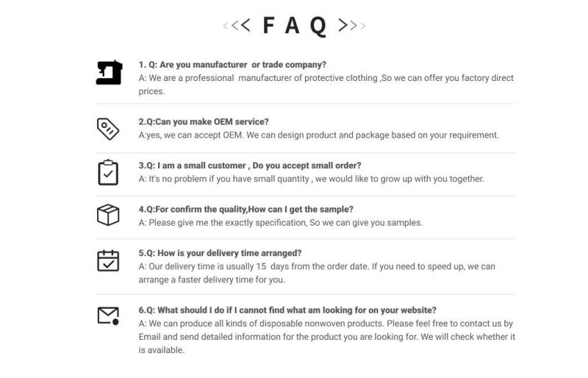Select the OEM service question

tap(204, 121)
